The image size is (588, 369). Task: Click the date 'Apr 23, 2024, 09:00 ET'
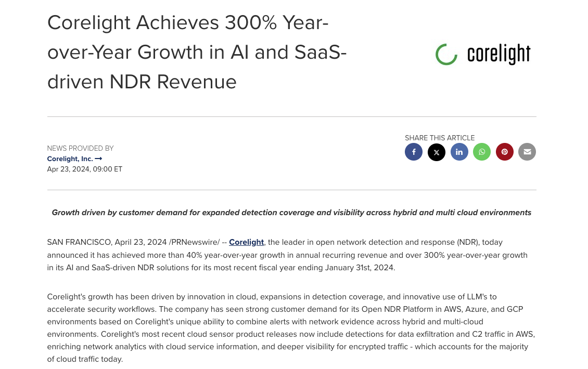[x=85, y=169]
